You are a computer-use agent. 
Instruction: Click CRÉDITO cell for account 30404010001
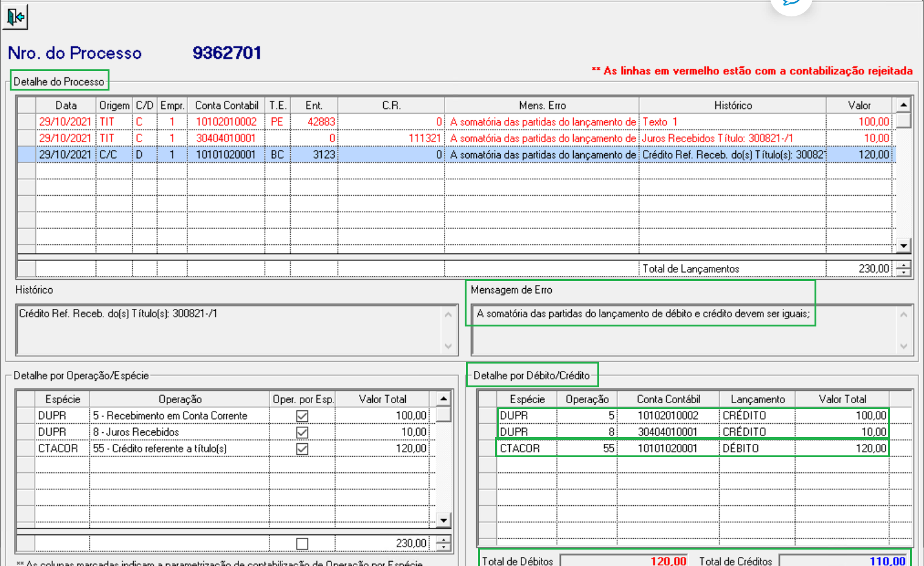coord(757,432)
